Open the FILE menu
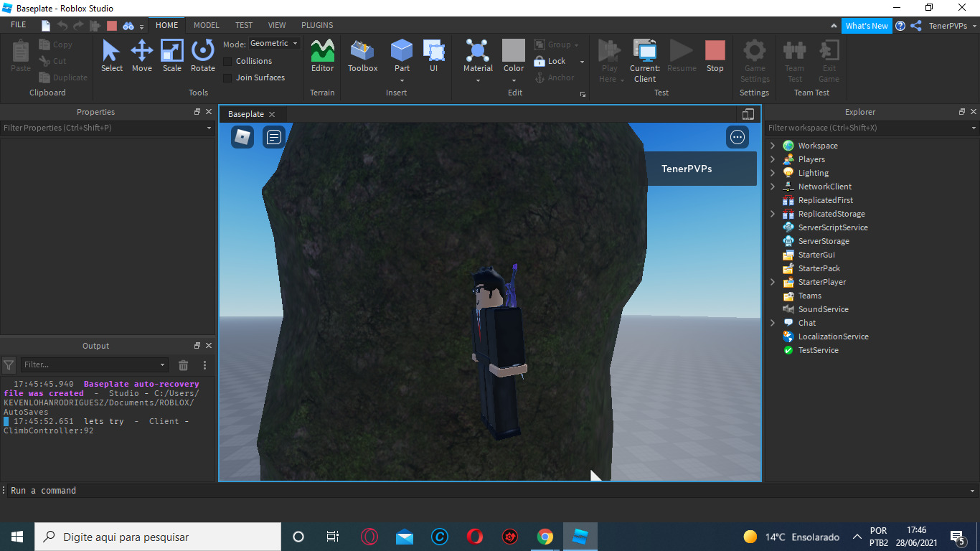The width and height of the screenshot is (980, 551). coord(18,24)
